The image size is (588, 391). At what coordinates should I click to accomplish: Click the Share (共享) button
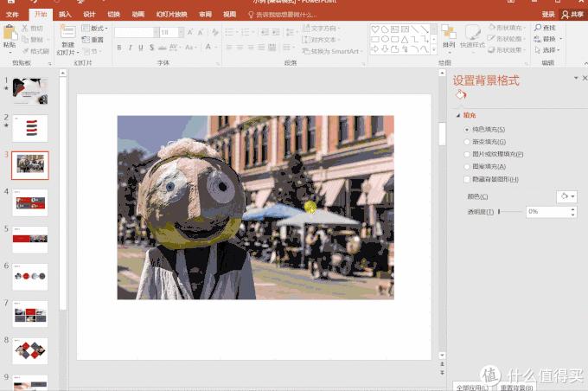(x=572, y=14)
